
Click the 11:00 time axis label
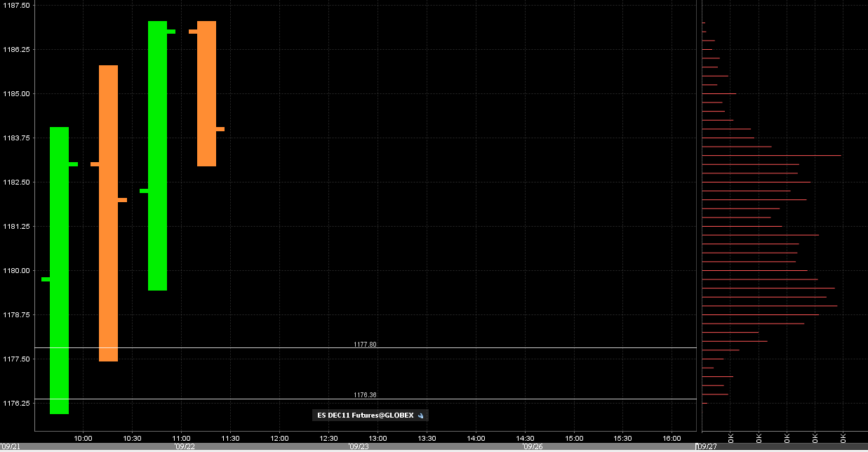(181, 437)
